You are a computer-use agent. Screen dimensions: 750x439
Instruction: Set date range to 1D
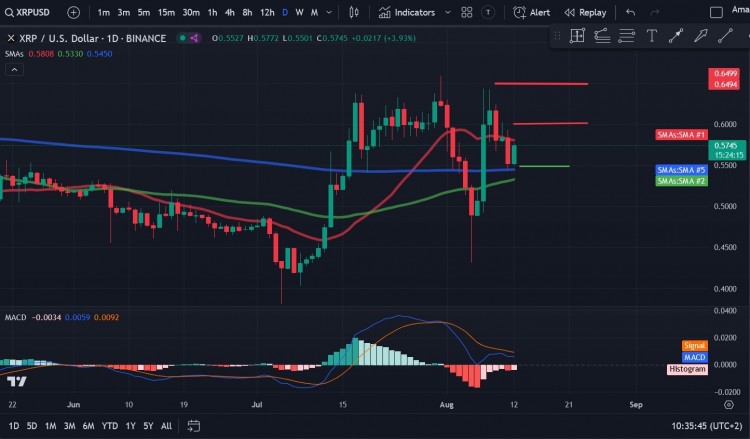(x=14, y=426)
